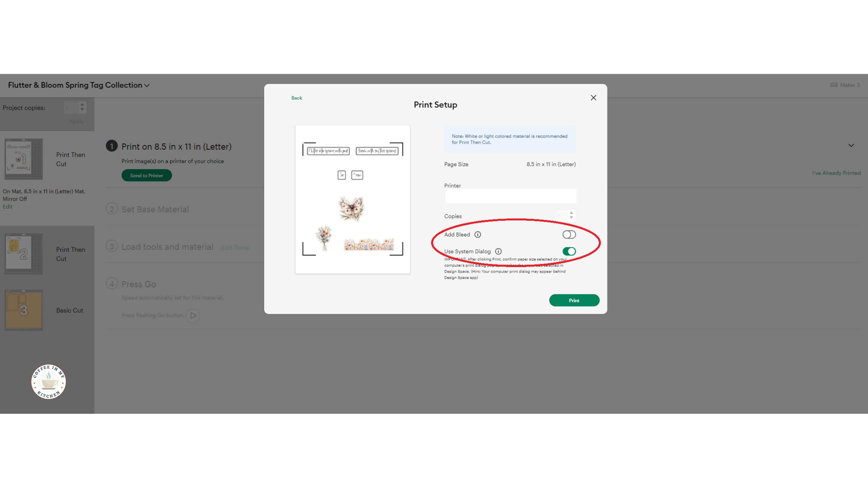Select mat 1 Print Then Cut thumbnail
This screenshot has width=868, height=486.
tap(24, 159)
